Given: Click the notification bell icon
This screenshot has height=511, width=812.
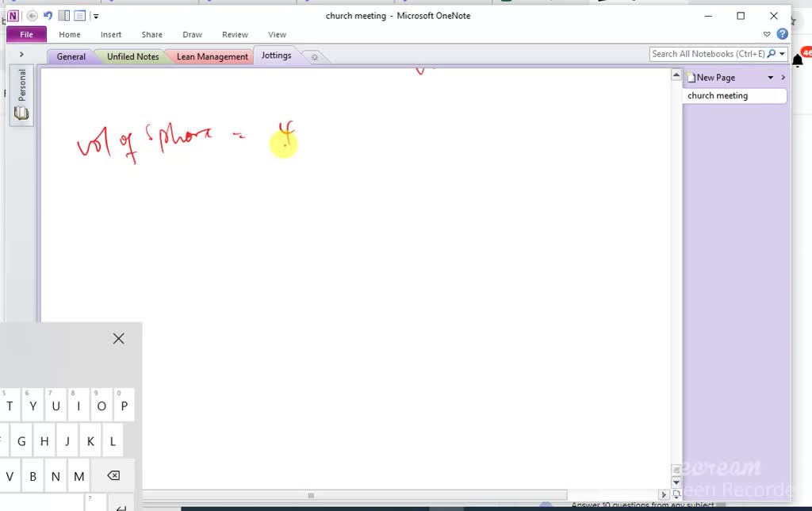Looking at the screenshot, I should (798, 61).
